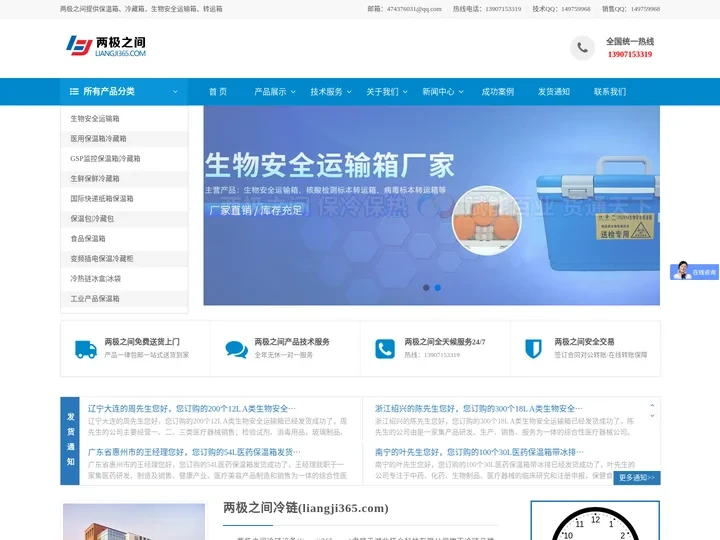Click the chat bubble icon for 产品技术服务
Image resolution: width=720 pixels, height=540 pixels.
236,349
